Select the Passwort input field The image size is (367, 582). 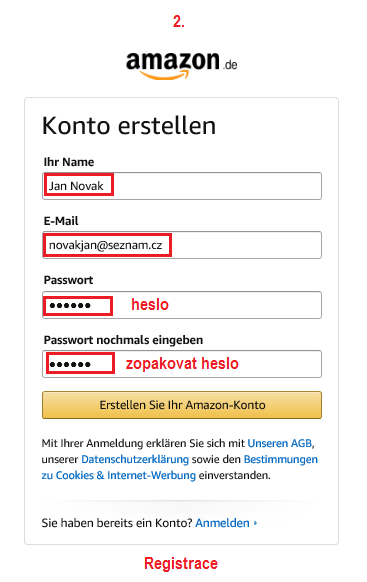(182, 305)
